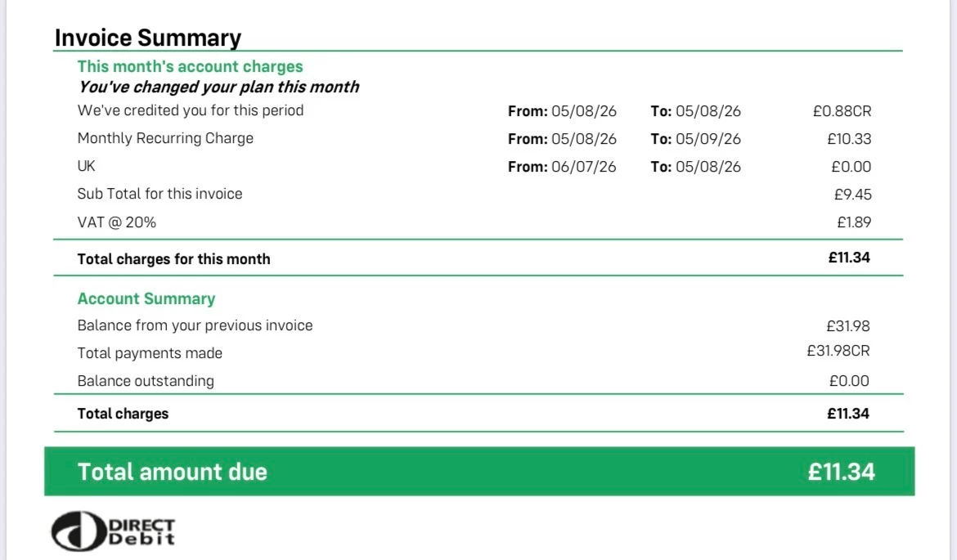Select the Monthly Recurring Charge row label
The height and width of the screenshot is (560, 957).
tap(165, 138)
